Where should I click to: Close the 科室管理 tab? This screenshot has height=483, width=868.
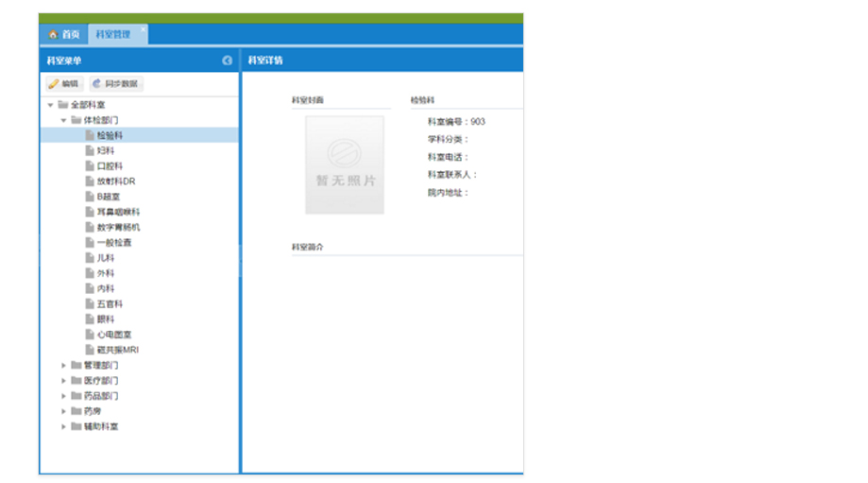pos(144,29)
